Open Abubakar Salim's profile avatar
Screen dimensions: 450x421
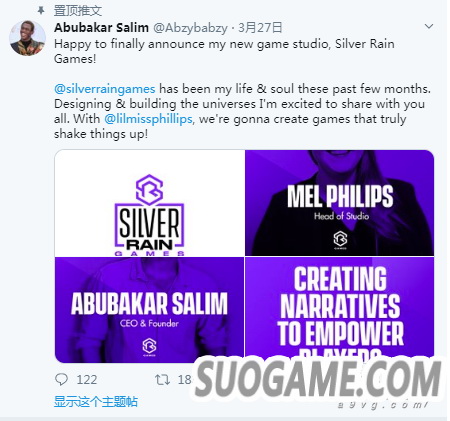(x=27, y=38)
